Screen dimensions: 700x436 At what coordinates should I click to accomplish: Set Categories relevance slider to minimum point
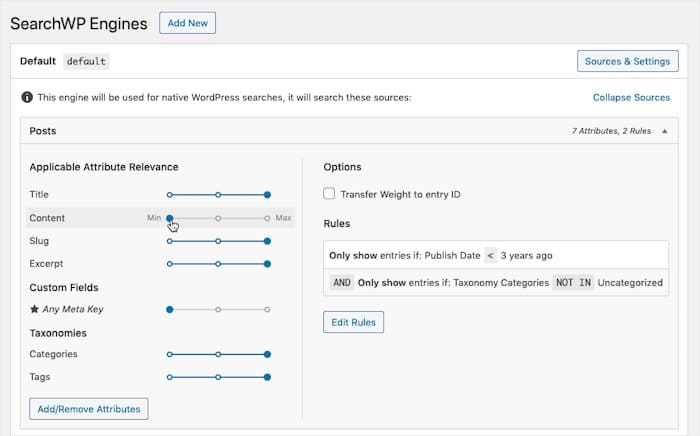tap(170, 354)
